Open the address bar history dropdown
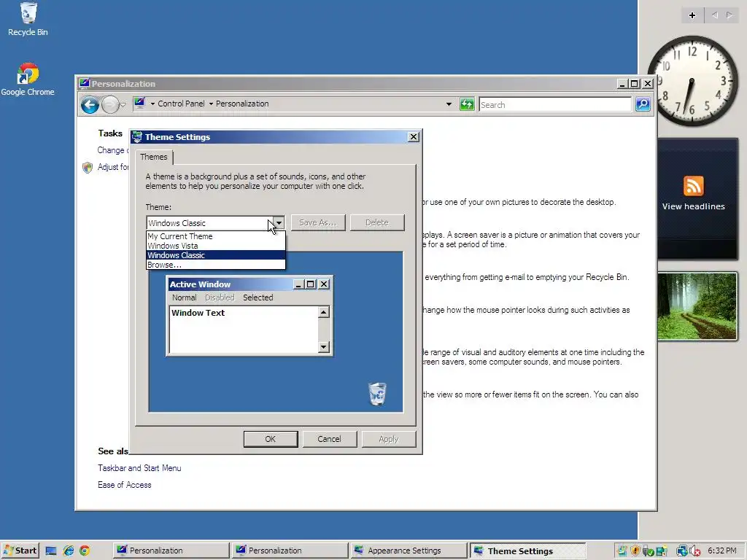 tap(449, 104)
